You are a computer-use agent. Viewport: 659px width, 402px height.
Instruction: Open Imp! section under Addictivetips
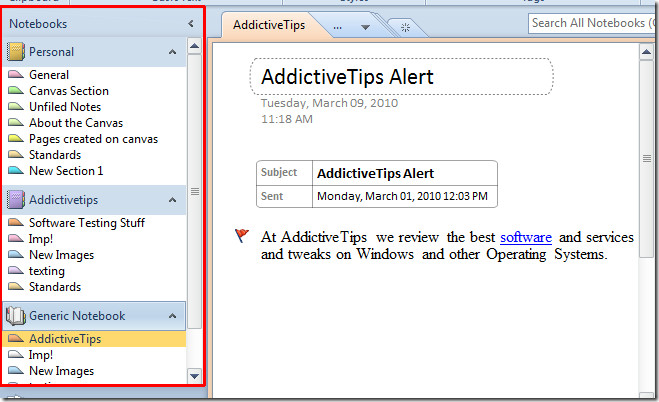[41, 239]
